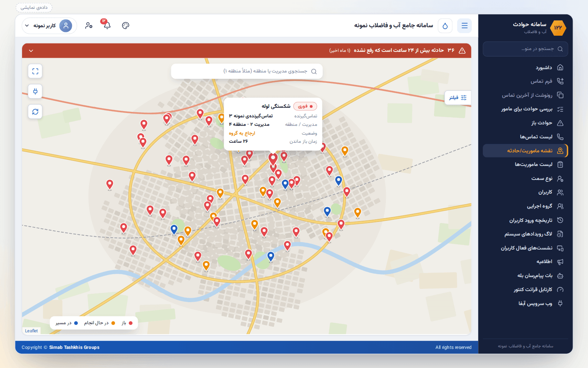This screenshot has width=588, height=368.
Task: Open لیست تماس‌ها menu item
Action: coord(525,137)
